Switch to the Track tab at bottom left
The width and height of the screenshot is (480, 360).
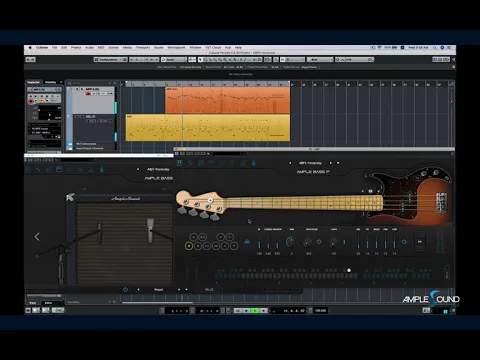click(x=33, y=303)
